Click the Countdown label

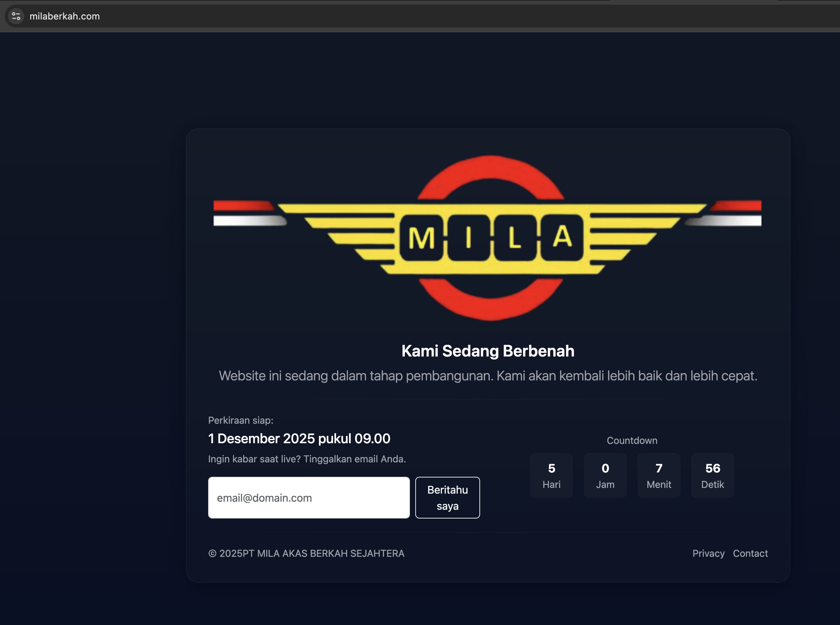632,441
